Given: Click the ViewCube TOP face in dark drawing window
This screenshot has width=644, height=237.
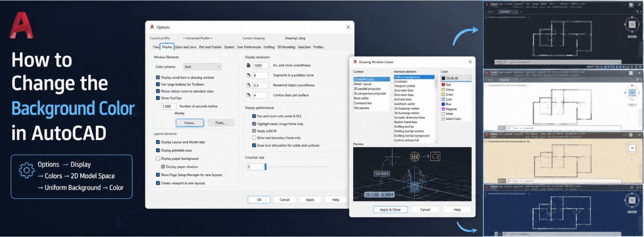Looking at the screenshot, I should click(x=632, y=24).
